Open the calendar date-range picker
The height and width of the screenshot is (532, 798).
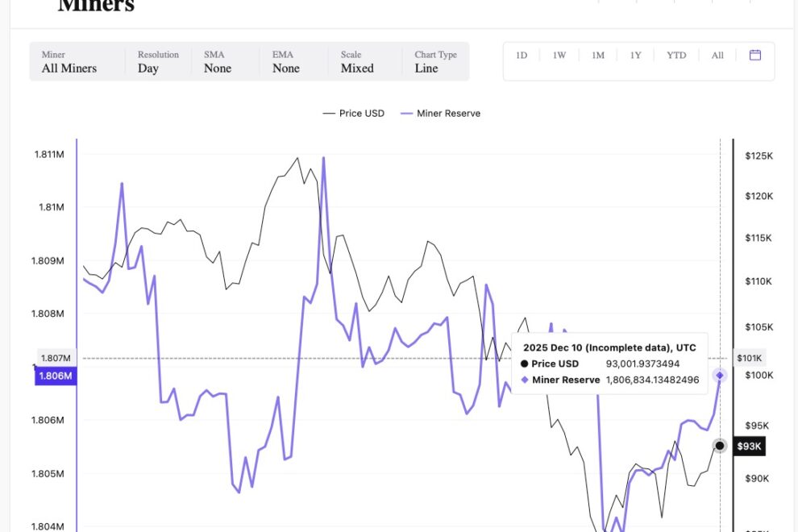[754, 55]
